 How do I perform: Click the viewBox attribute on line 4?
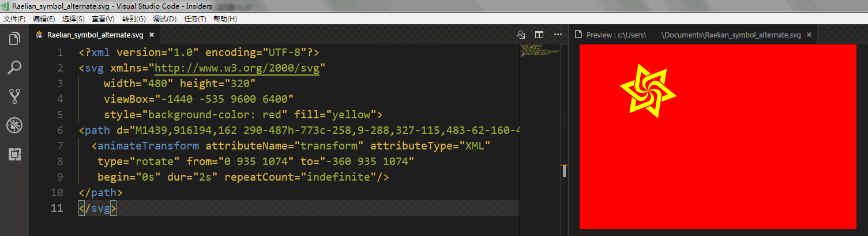point(199,99)
